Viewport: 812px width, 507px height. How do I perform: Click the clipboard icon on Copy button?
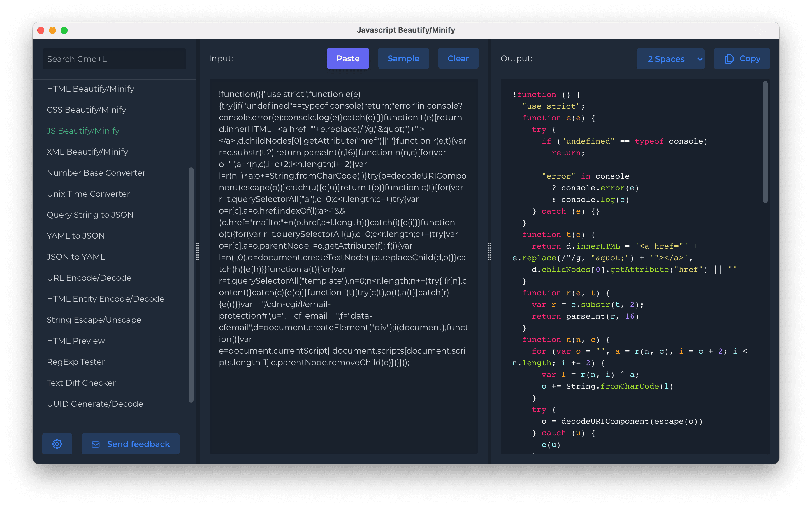click(729, 59)
